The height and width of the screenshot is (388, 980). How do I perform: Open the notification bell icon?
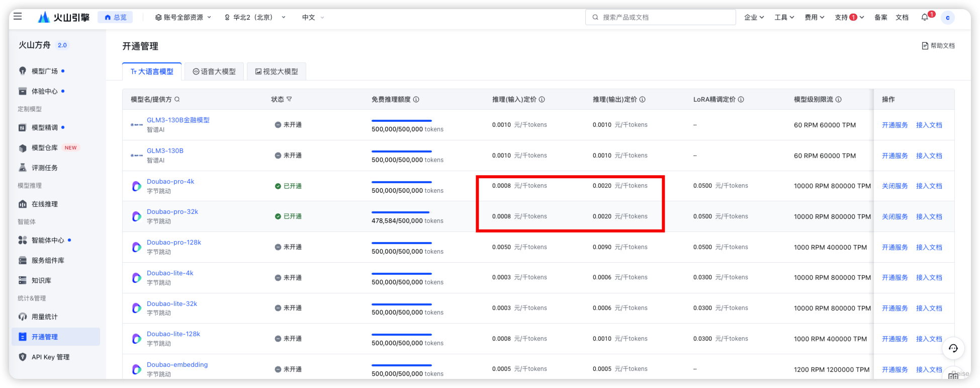click(925, 17)
